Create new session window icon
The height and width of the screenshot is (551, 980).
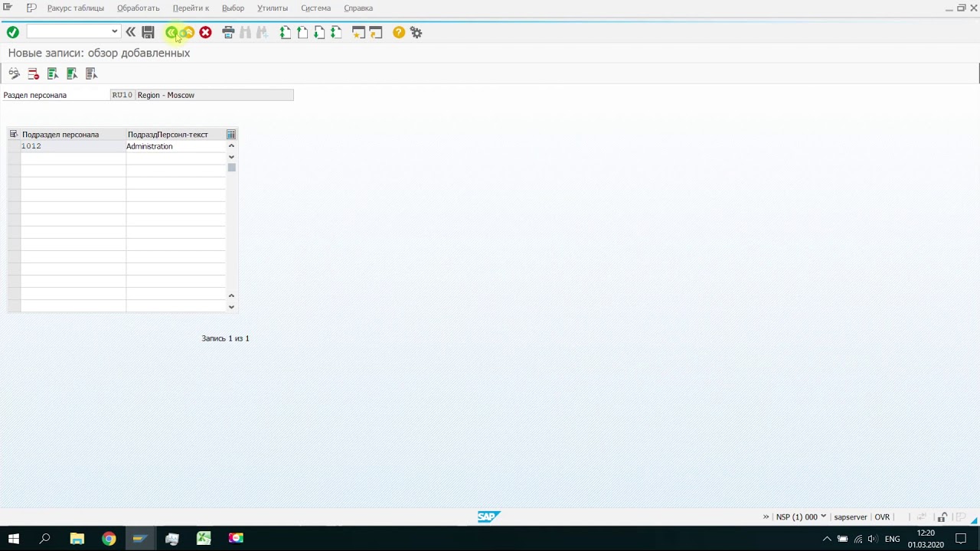(x=358, y=32)
